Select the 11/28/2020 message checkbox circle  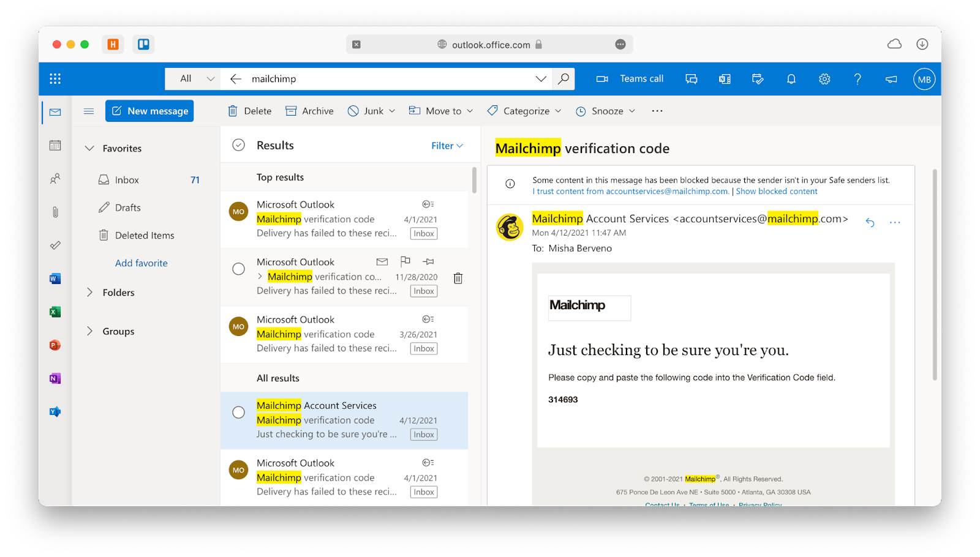click(239, 269)
